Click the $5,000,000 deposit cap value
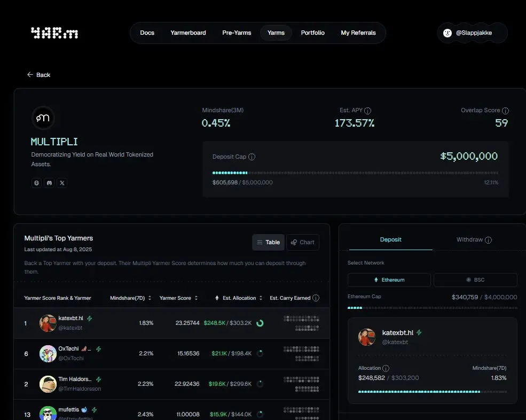The height and width of the screenshot is (420, 526). click(x=469, y=156)
